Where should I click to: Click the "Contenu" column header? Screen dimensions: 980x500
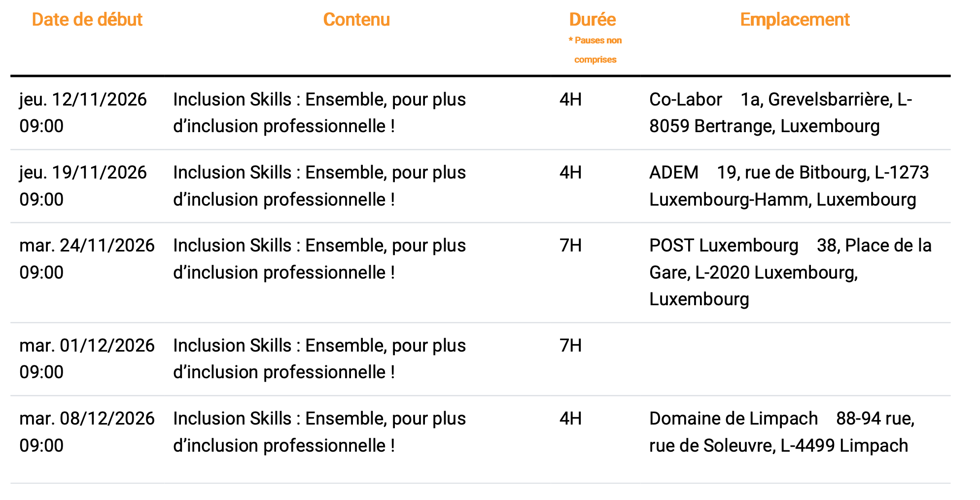356,20
